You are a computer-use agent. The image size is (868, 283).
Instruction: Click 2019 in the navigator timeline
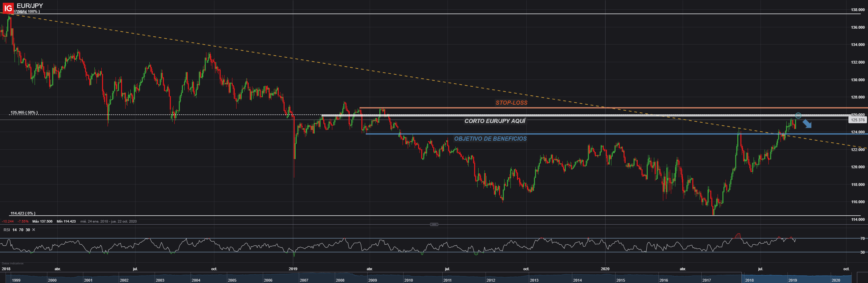pos(793,280)
